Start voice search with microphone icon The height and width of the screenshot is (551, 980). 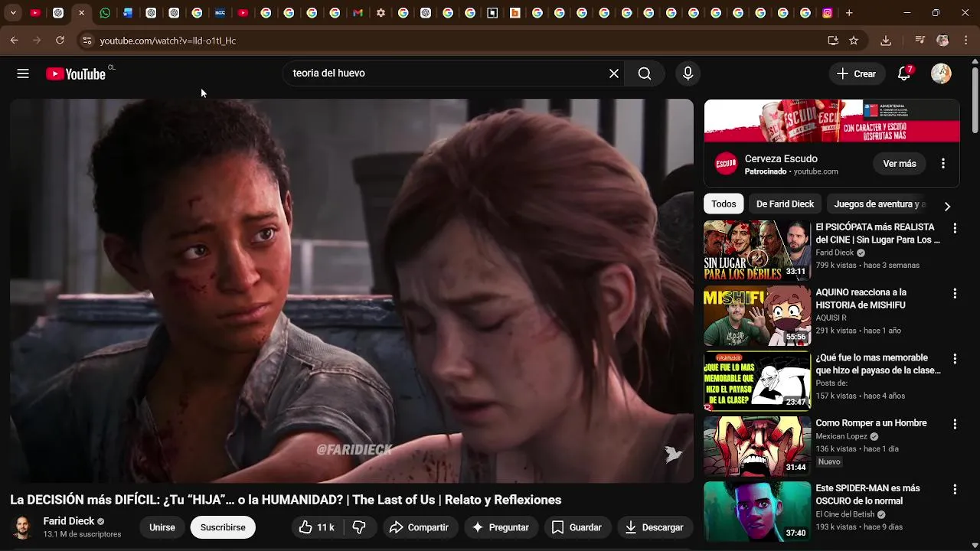(688, 73)
